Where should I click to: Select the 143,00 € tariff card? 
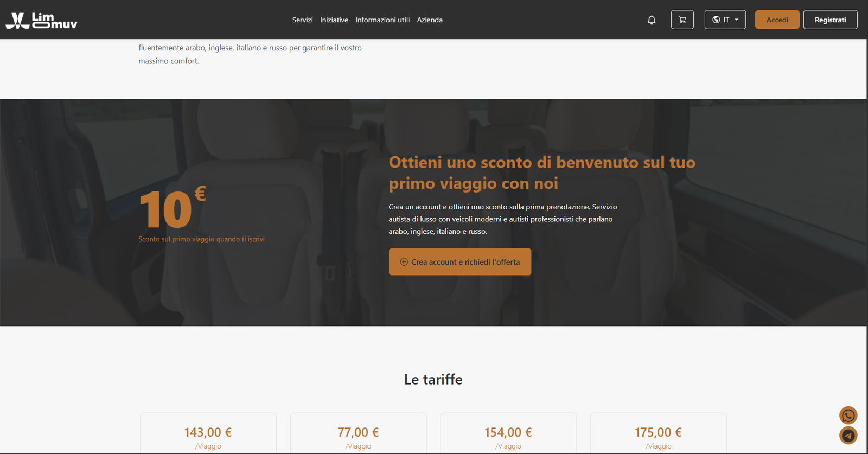click(208, 433)
